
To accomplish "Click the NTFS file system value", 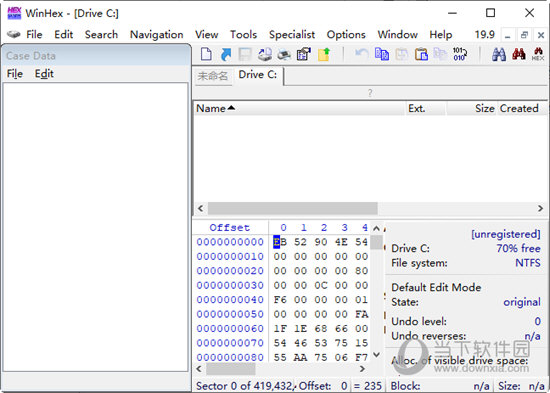I will 528,263.
